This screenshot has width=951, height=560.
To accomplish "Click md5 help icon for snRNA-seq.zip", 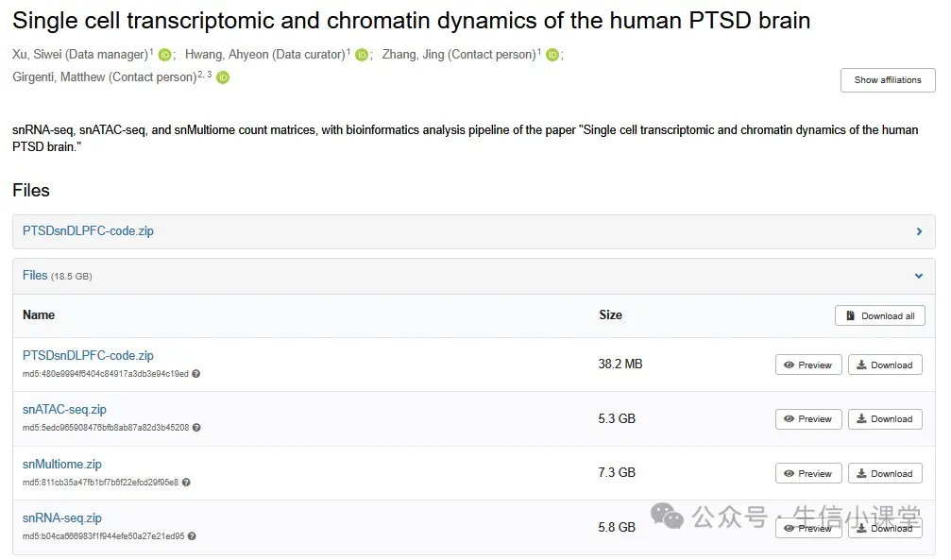I will click(x=192, y=536).
